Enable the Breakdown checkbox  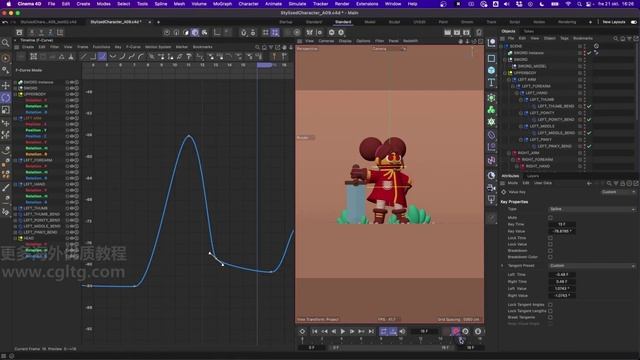tap(550, 251)
